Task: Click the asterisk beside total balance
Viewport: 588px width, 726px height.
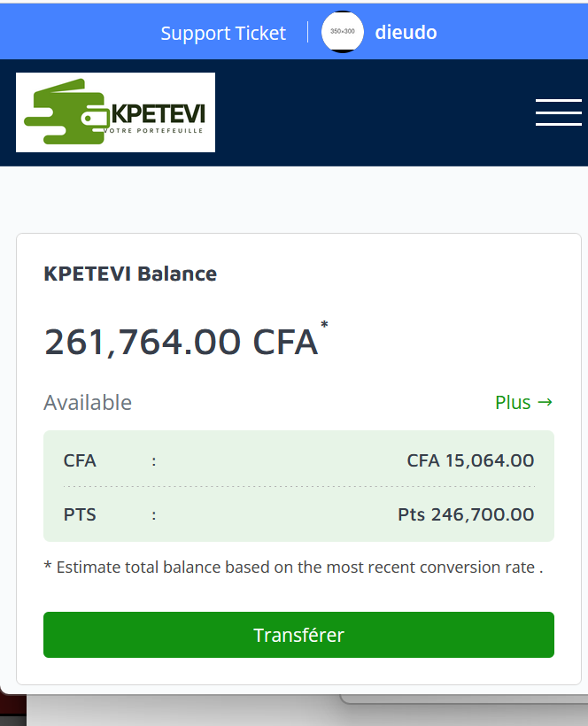Action: tap(325, 325)
